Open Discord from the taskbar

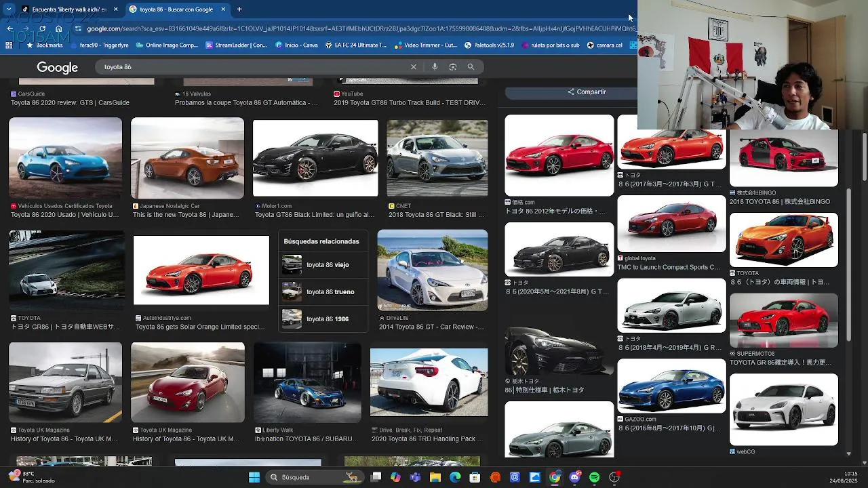pos(575,477)
